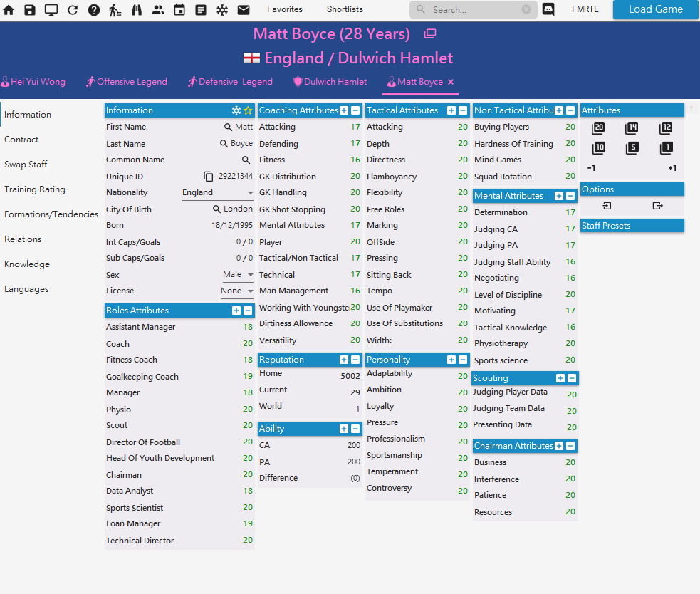Toggle the star favorite in Information header
The width and height of the screenshot is (700, 594).
(x=249, y=110)
